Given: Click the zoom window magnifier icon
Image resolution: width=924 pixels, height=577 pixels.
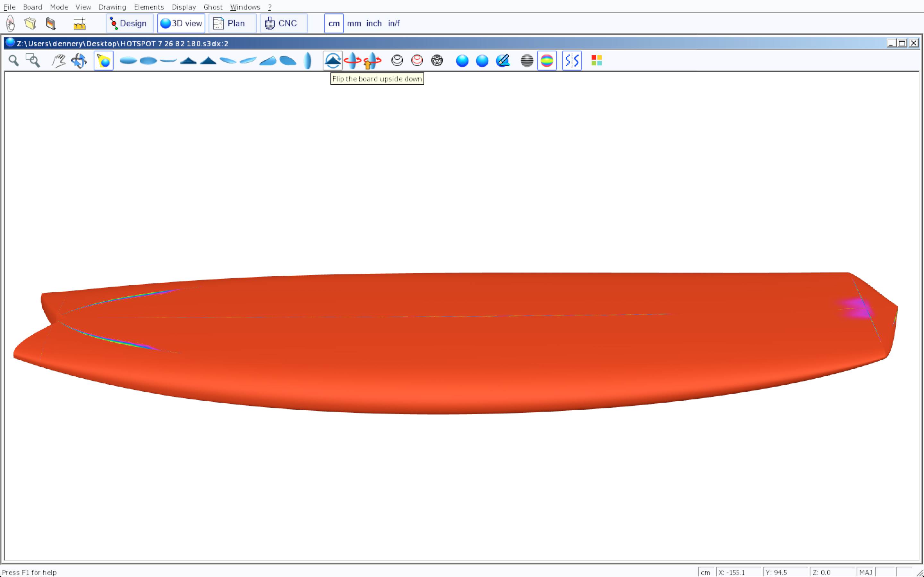Looking at the screenshot, I should tap(33, 61).
